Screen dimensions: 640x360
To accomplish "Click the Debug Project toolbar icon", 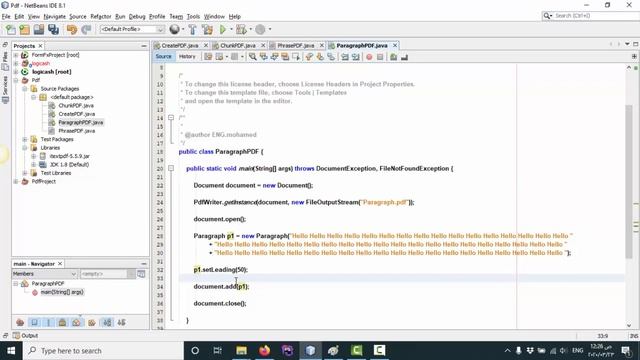I will tap(241, 29).
